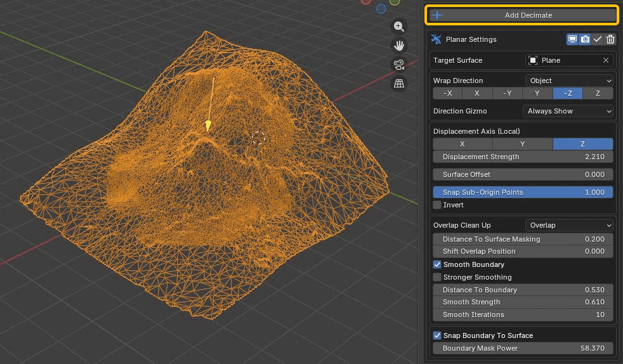Toggle render camera icon in Planar Settings
The height and width of the screenshot is (364, 623).
[x=585, y=39]
